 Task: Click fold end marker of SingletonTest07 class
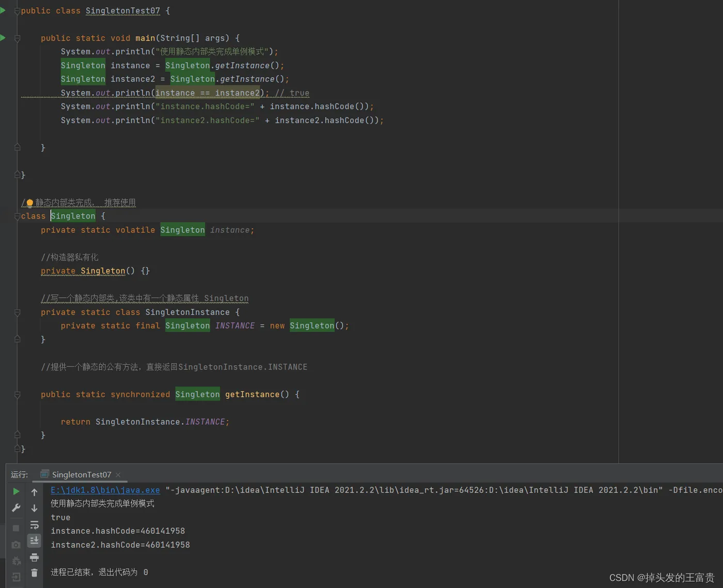(17, 175)
